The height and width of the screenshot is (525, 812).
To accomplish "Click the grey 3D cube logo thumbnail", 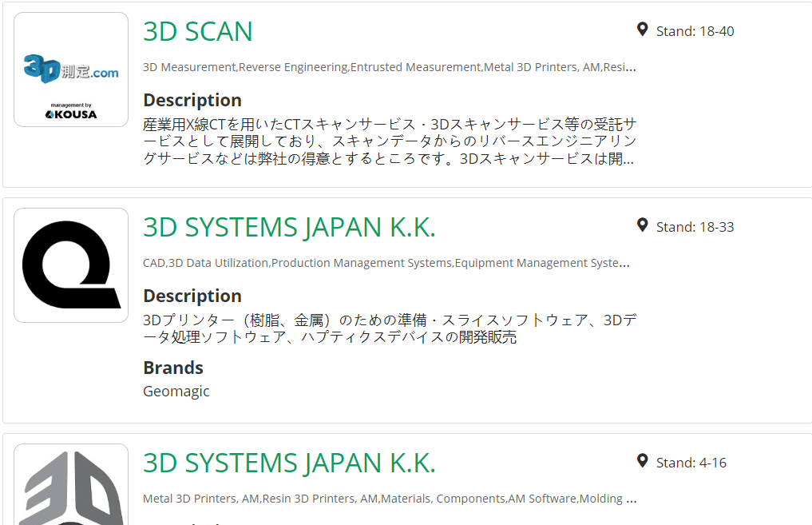I will click(x=71, y=484).
